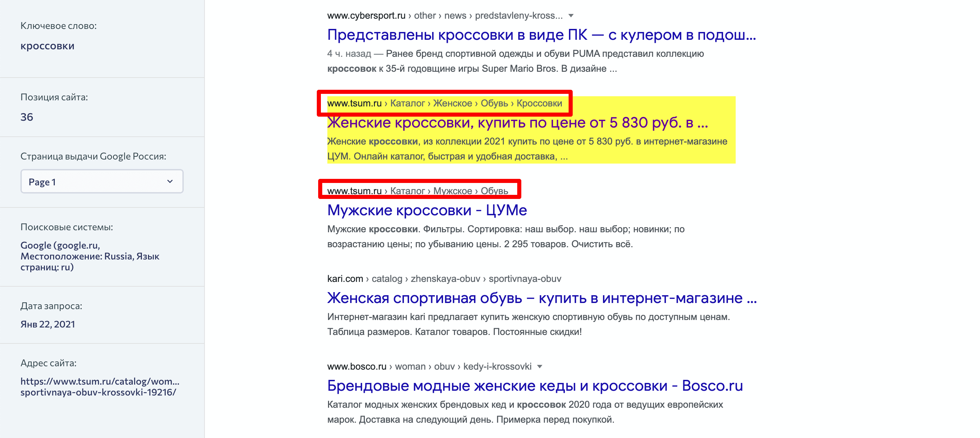Select the keyword value 'кроссовки'
The width and height of the screenshot is (980, 438).
(48, 46)
